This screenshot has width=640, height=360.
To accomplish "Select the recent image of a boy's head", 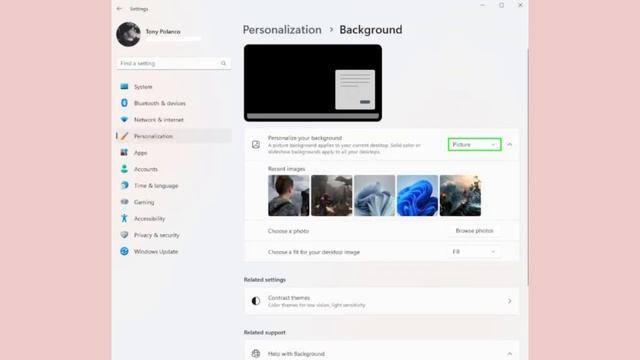I will (289, 196).
